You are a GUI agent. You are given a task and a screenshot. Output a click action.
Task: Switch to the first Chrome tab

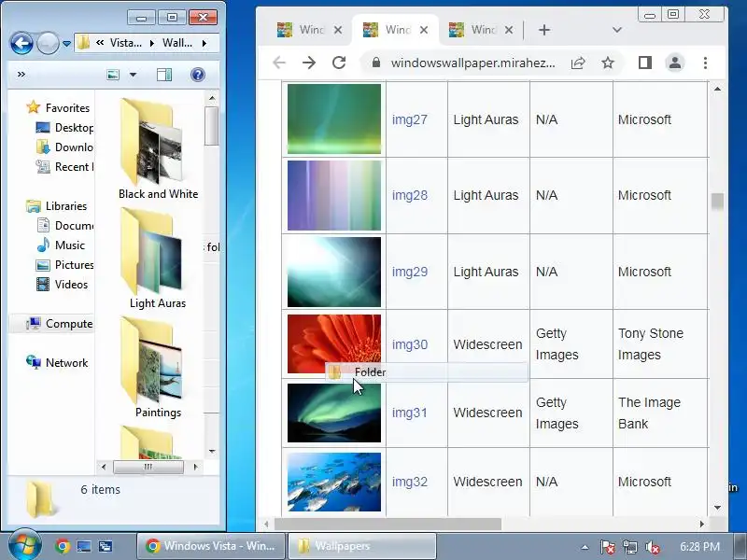point(310,30)
